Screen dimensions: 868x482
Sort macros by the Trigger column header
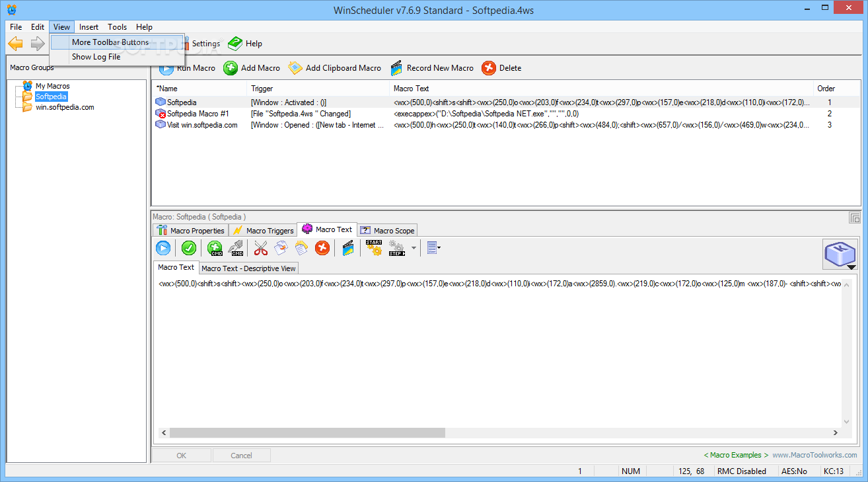(x=319, y=89)
